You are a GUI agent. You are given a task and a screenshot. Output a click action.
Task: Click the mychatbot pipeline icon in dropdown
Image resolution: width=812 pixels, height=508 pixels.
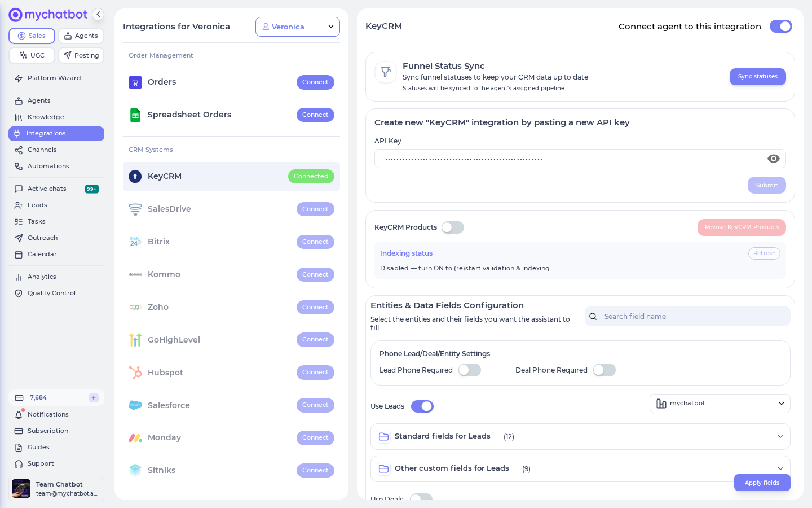tap(661, 404)
